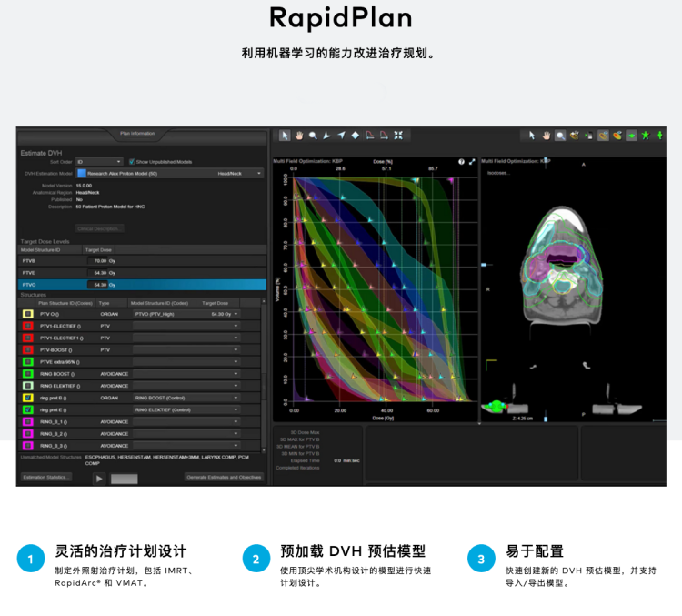
Task: Uncheck the ring prot B checkbox
Action: [x=28, y=398]
